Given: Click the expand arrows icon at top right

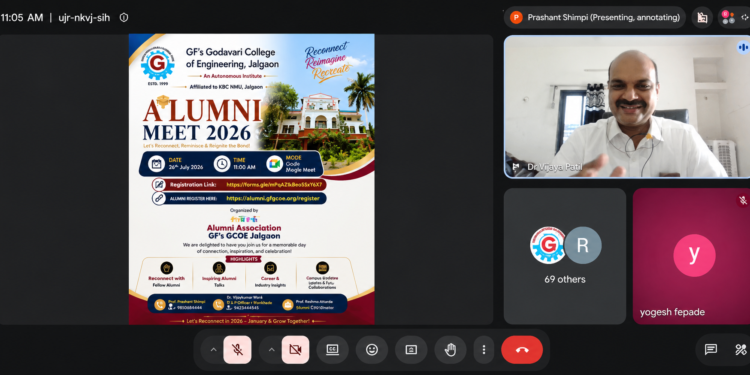Looking at the screenshot, I should [745, 18].
